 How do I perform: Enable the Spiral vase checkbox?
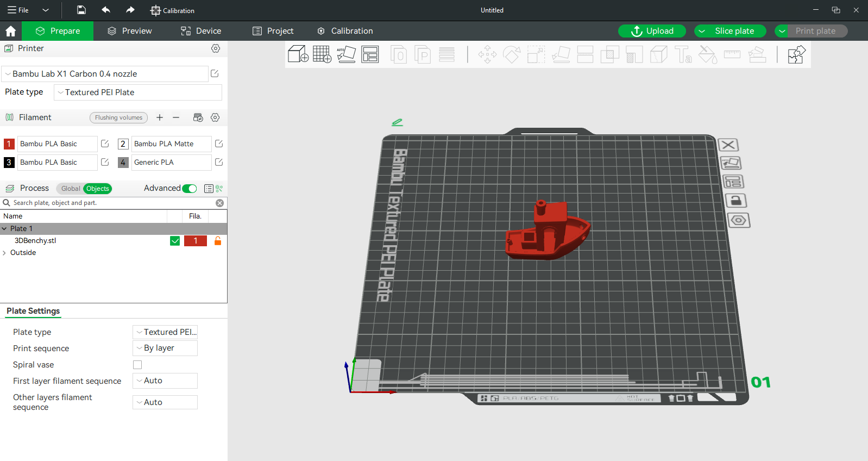(137, 365)
